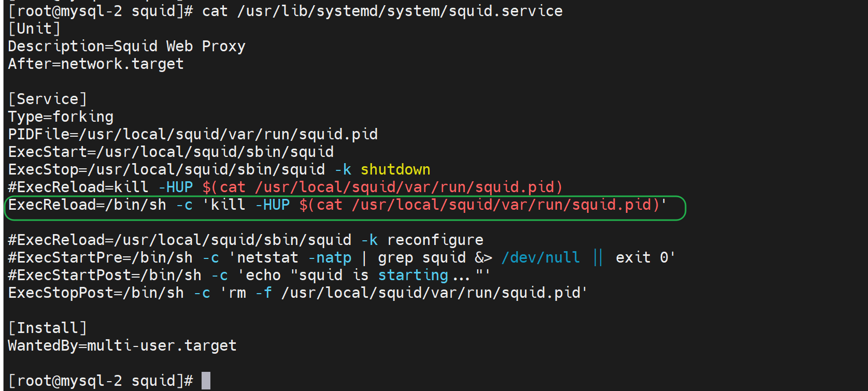Click the [Service] section header
868x391 pixels.
[x=47, y=99]
